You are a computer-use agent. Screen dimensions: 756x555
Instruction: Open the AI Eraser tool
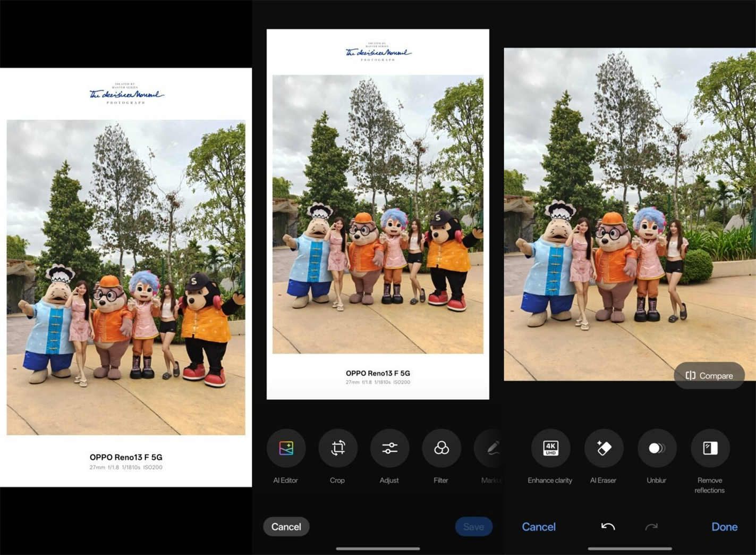pyautogui.click(x=604, y=448)
